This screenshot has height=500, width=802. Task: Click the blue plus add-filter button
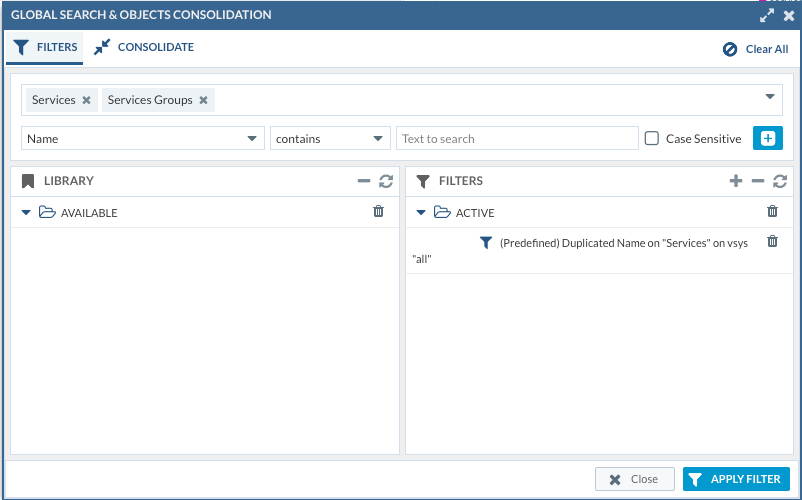click(x=767, y=139)
